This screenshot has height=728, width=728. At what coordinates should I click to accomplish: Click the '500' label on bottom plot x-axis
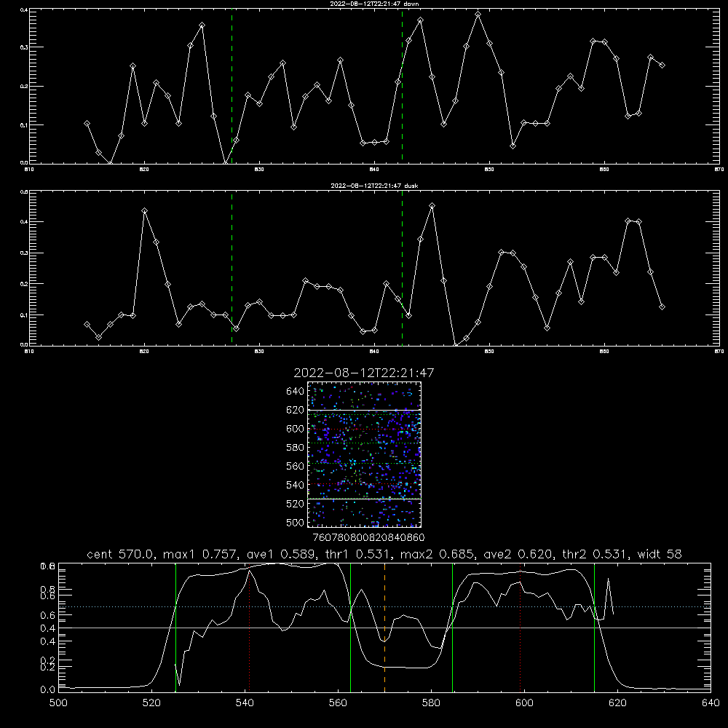click(x=58, y=703)
